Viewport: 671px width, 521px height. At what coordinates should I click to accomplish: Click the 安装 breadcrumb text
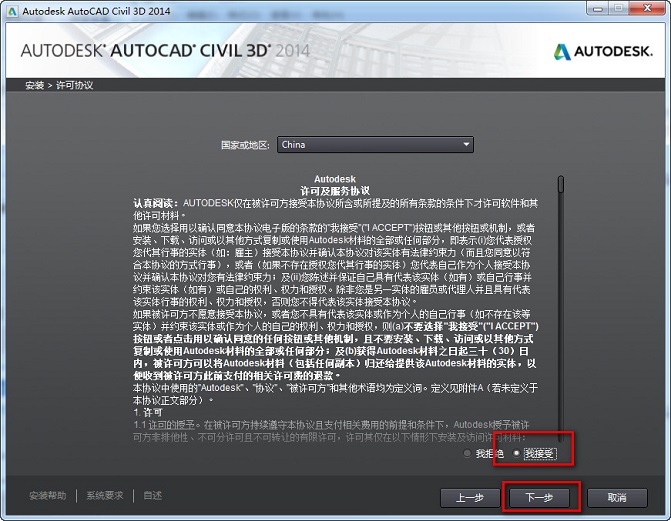pyautogui.click(x=35, y=85)
